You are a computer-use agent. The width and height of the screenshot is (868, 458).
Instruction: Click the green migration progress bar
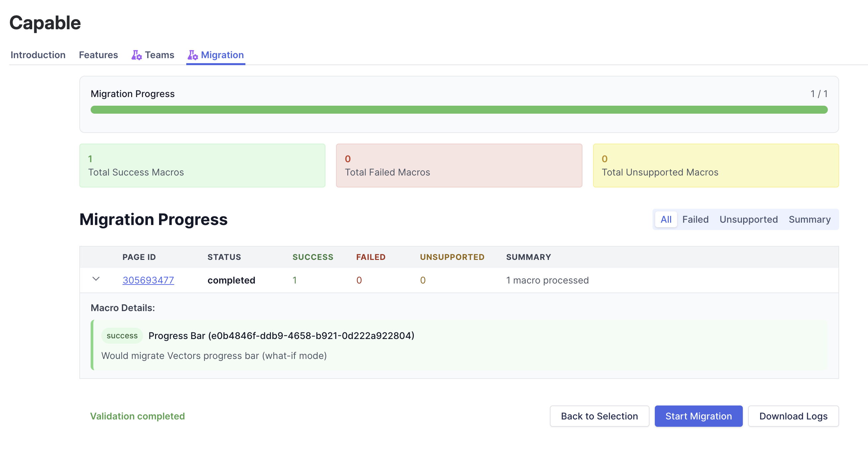tap(459, 110)
